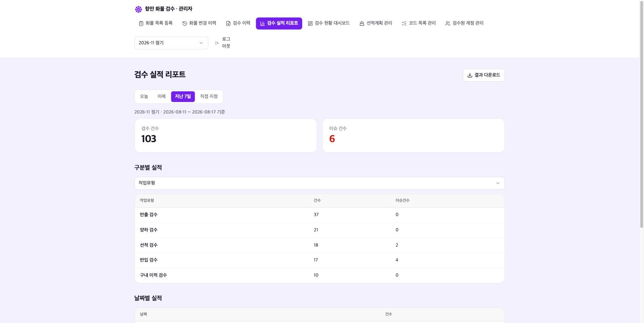
Task: Click the 작업유형 table column header
Action: coord(147,201)
